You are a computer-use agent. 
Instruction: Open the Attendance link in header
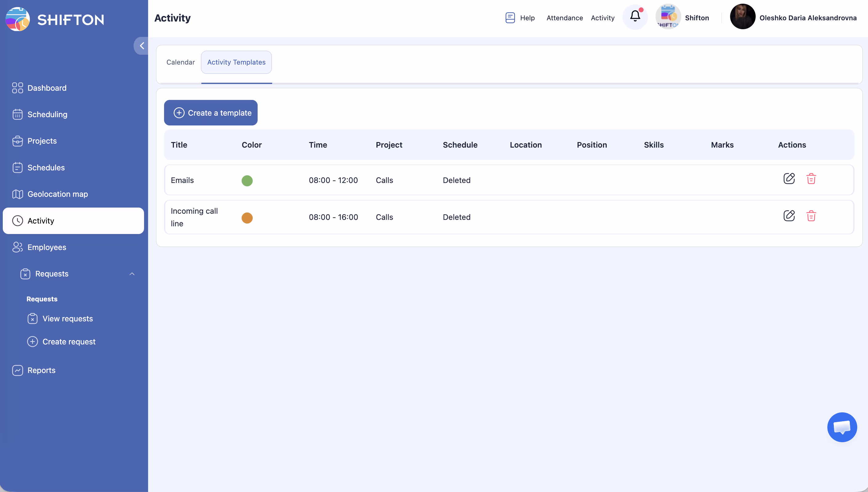tap(564, 18)
